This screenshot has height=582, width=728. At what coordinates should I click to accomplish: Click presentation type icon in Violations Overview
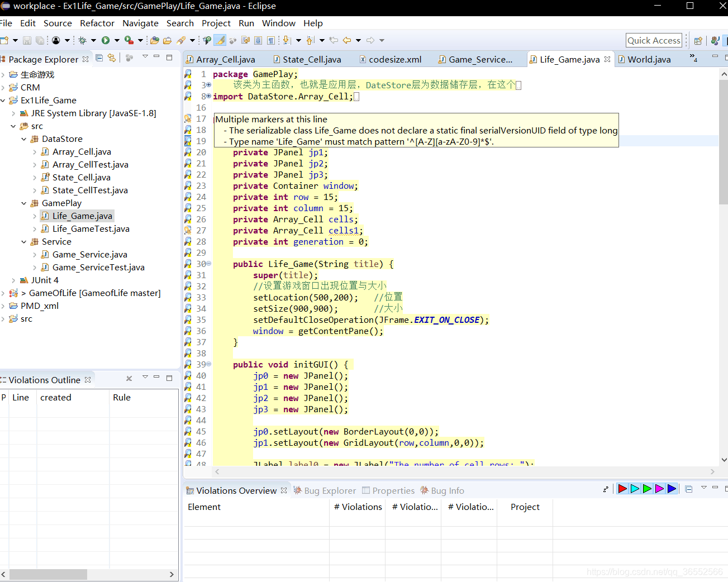tap(606, 489)
